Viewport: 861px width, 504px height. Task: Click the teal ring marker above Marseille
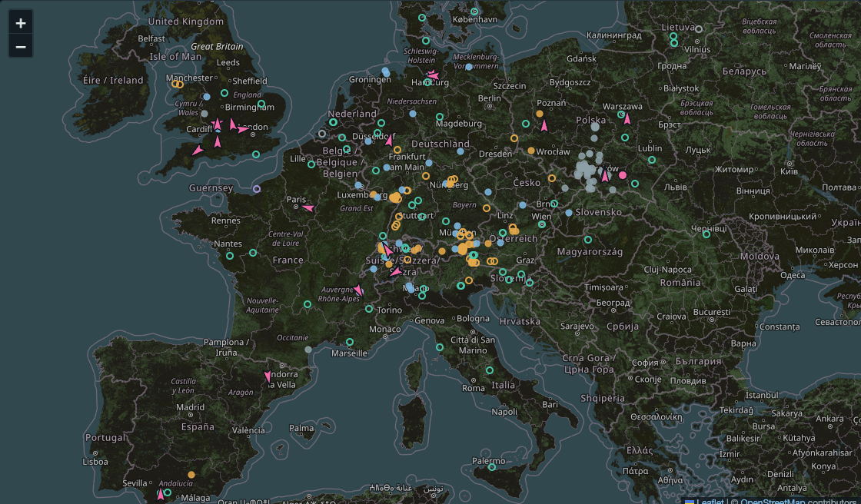point(350,342)
